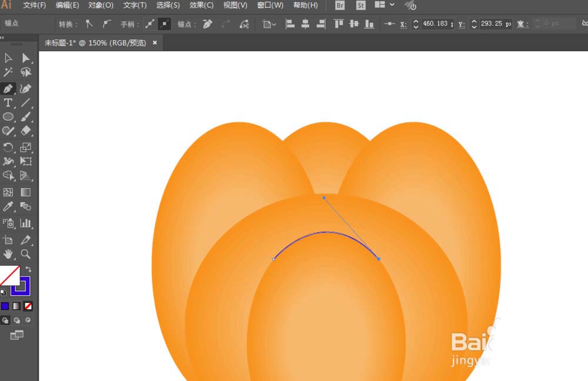Convert anchor point to corner
This screenshot has height=381, width=588.
click(89, 24)
